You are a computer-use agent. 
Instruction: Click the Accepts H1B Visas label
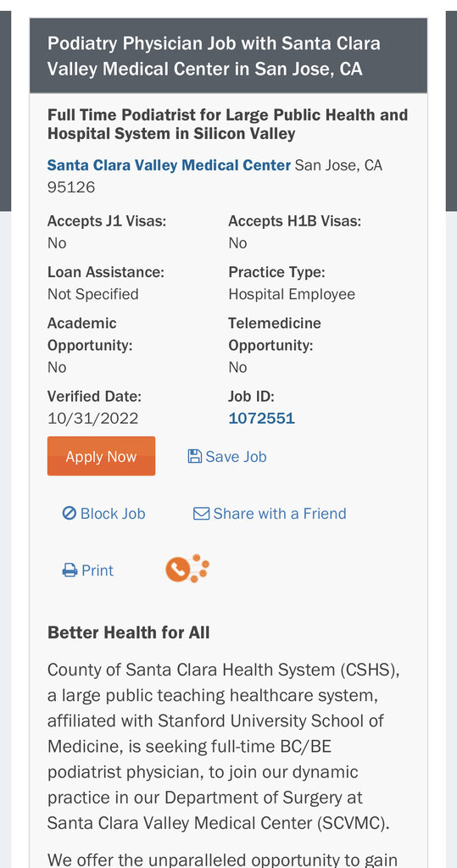pos(295,221)
